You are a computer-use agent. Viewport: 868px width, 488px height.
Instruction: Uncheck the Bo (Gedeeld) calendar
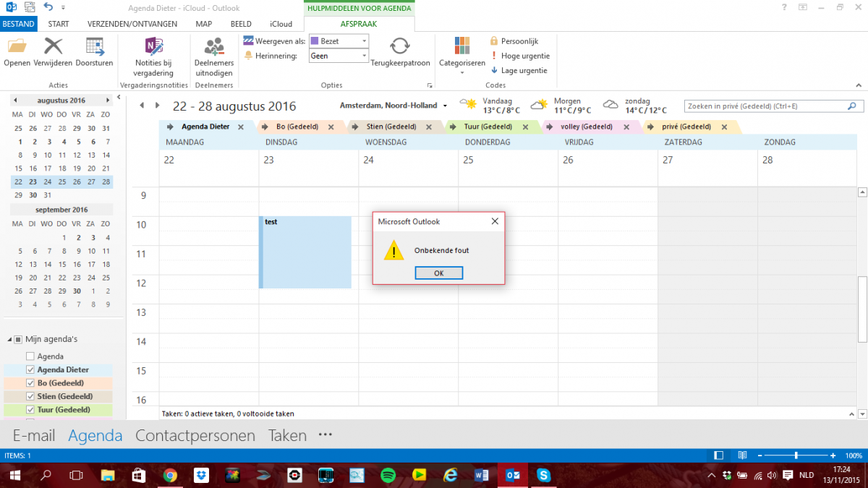click(x=30, y=383)
